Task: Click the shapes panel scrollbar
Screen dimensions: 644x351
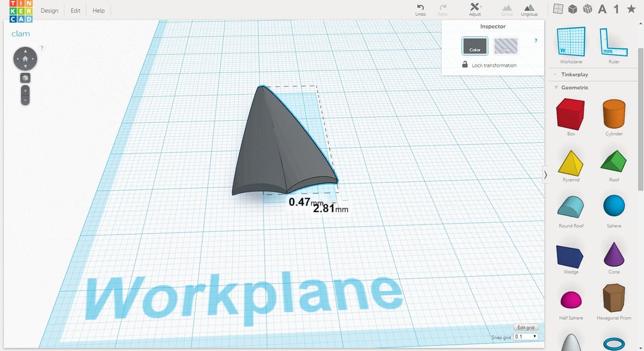Action: (x=640, y=119)
